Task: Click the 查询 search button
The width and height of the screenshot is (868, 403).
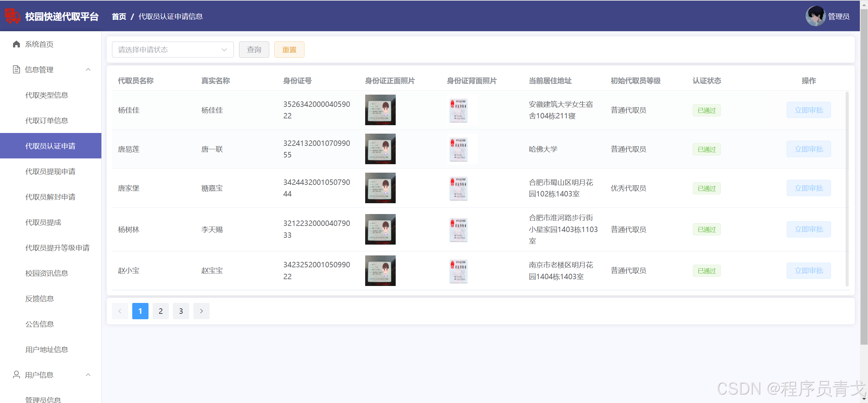Action: [254, 50]
